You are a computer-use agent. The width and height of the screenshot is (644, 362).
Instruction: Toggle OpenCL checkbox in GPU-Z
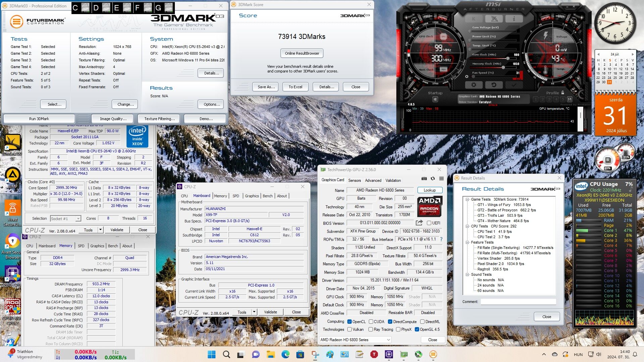[349, 322]
